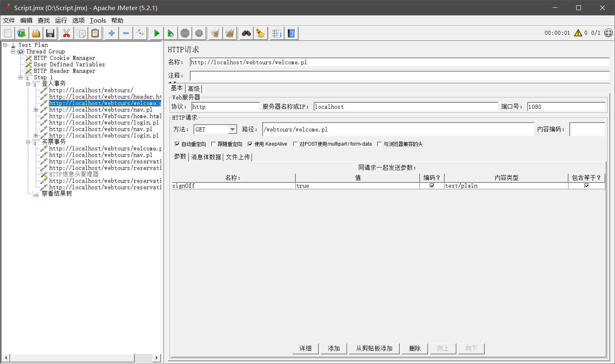Select 察看结果树 listener in tree
The height and width of the screenshot is (364, 615).
pos(57,194)
